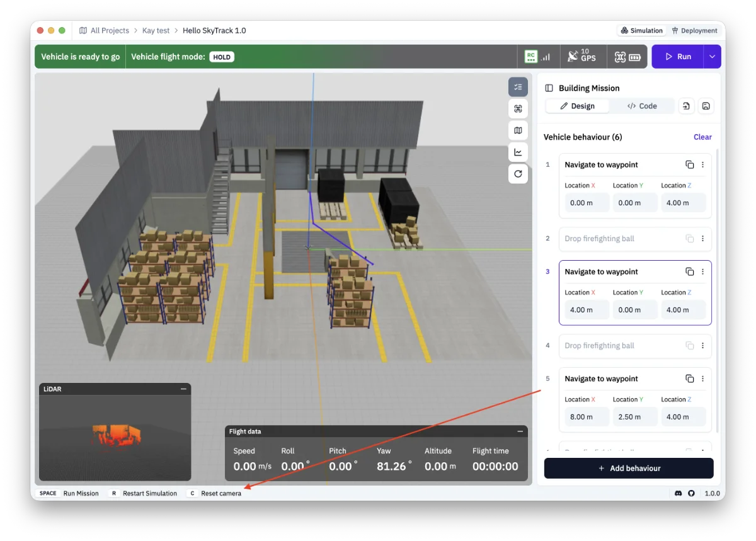Edit Location Z of behaviour 3
This screenshot has width=756, height=541.
[x=684, y=310]
